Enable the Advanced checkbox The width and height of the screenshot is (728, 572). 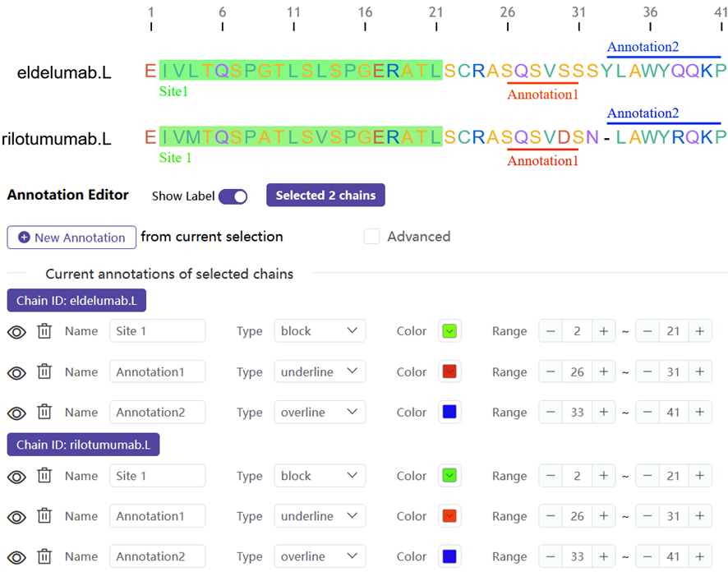[x=371, y=237]
